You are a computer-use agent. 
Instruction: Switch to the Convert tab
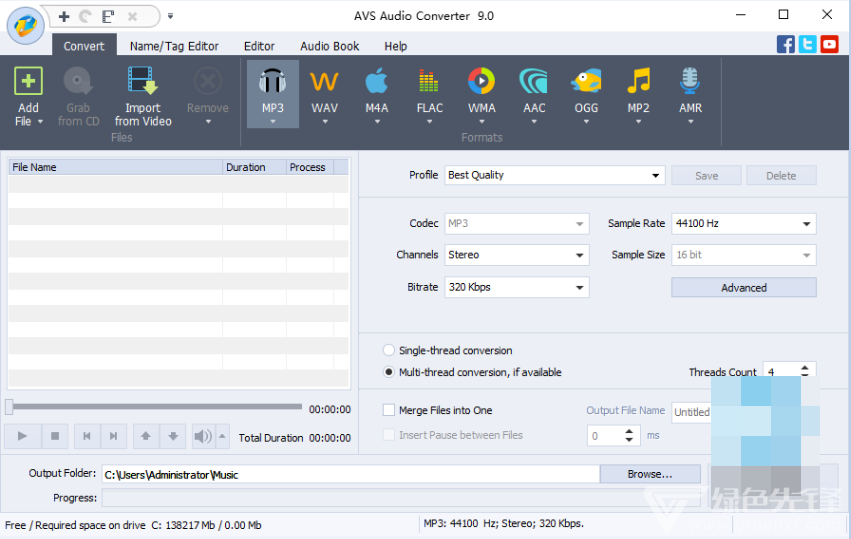(84, 46)
